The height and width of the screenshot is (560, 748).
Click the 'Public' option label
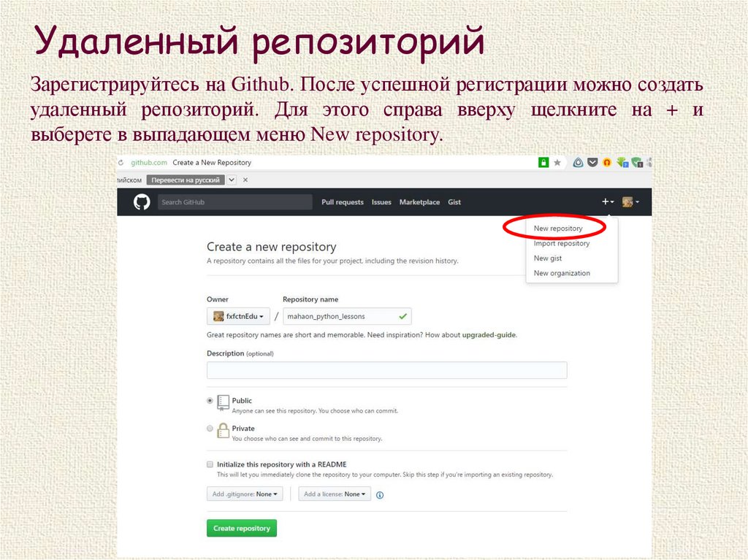click(242, 401)
